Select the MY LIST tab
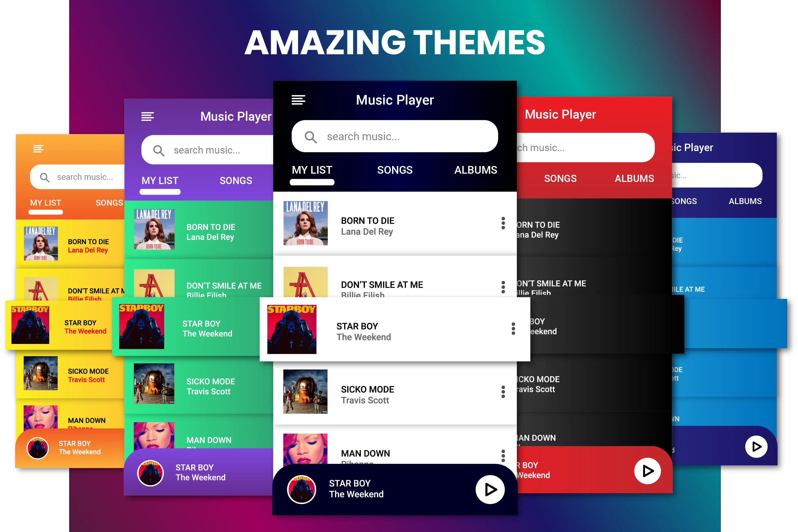The width and height of the screenshot is (798, 532). pos(311,169)
